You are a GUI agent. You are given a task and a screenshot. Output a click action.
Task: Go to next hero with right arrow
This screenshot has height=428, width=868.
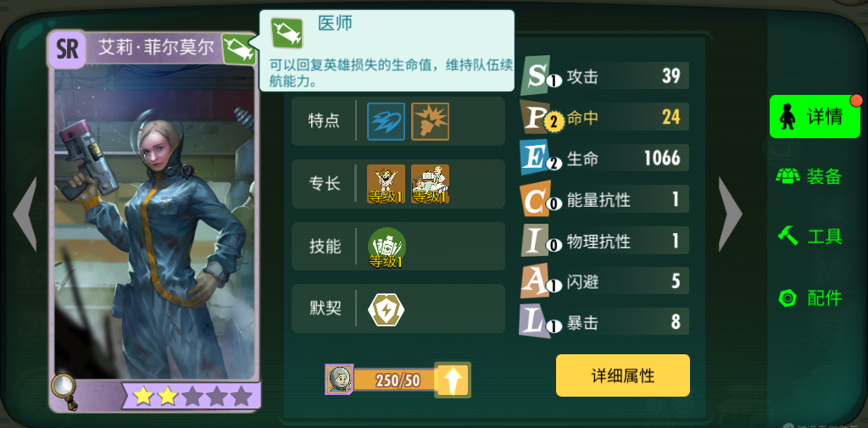point(730,214)
